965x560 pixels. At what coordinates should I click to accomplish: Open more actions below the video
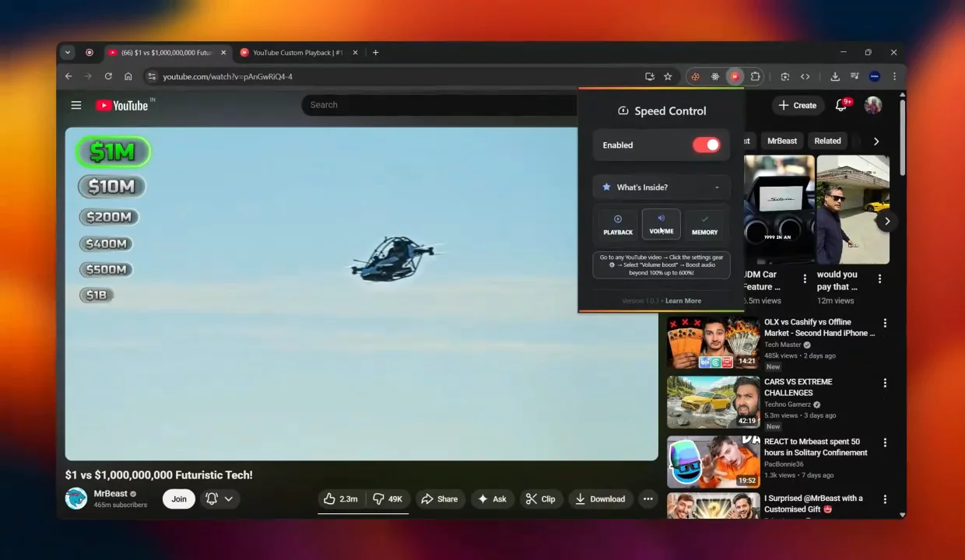(x=647, y=499)
